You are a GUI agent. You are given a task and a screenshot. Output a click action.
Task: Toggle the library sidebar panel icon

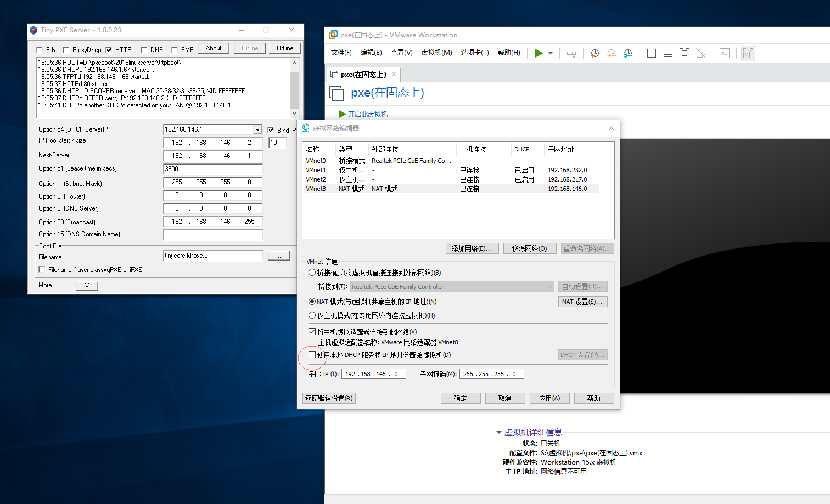click(x=652, y=53)
